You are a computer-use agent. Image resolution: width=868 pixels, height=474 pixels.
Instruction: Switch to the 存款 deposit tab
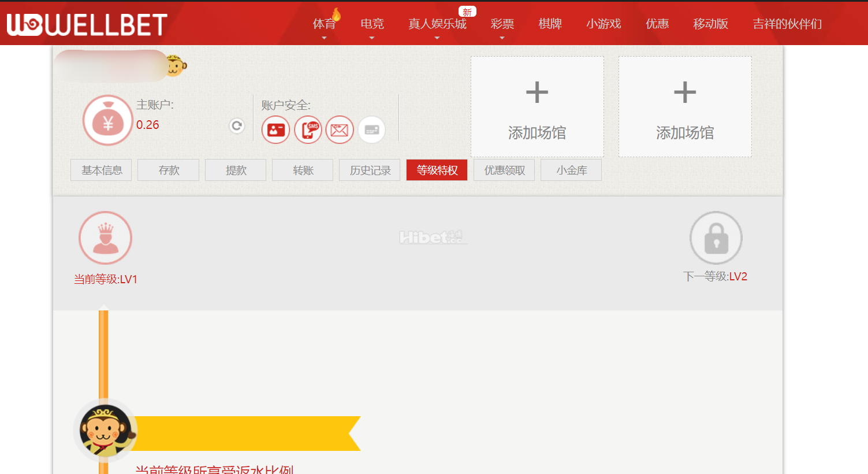coord(169,170)
